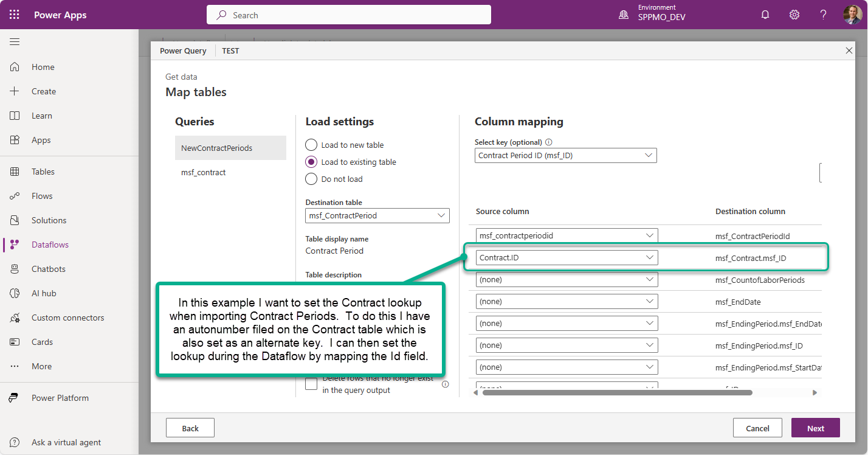Click the scrollbar right arrow

point(815,392)
